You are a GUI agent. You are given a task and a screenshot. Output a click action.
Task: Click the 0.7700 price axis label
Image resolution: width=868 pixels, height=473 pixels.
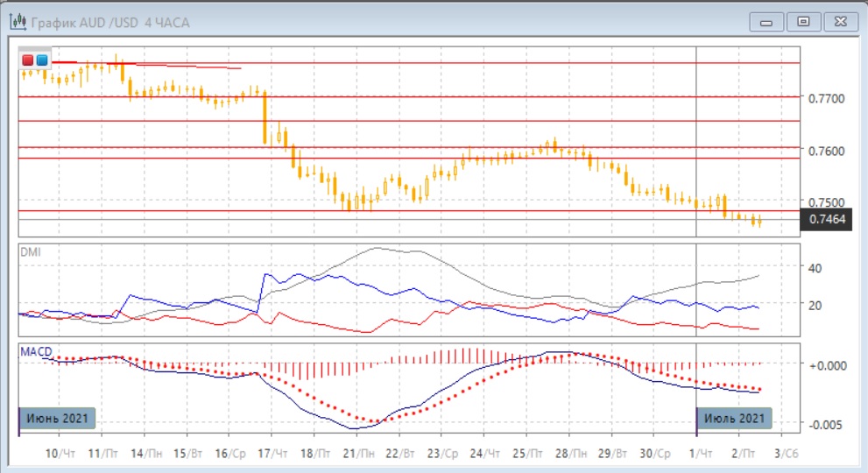[x=827, y=99]
